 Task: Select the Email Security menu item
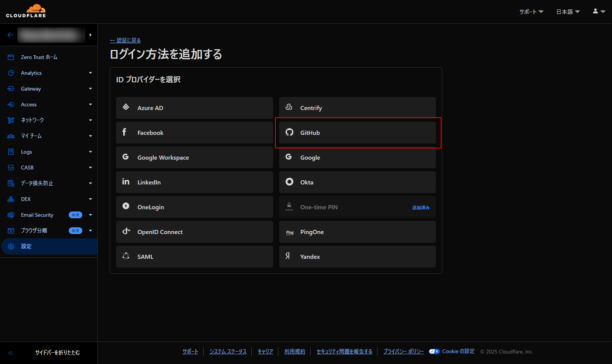(49, 215)
